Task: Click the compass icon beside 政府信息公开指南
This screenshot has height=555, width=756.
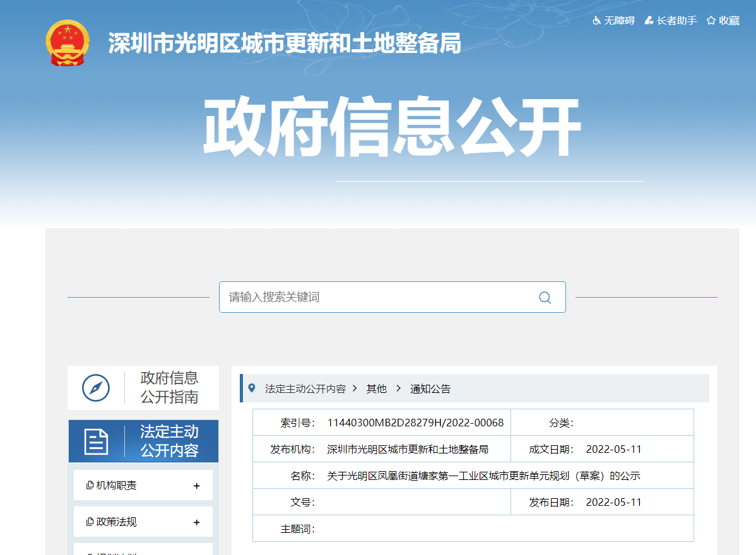Action: [x=96, y=388]
